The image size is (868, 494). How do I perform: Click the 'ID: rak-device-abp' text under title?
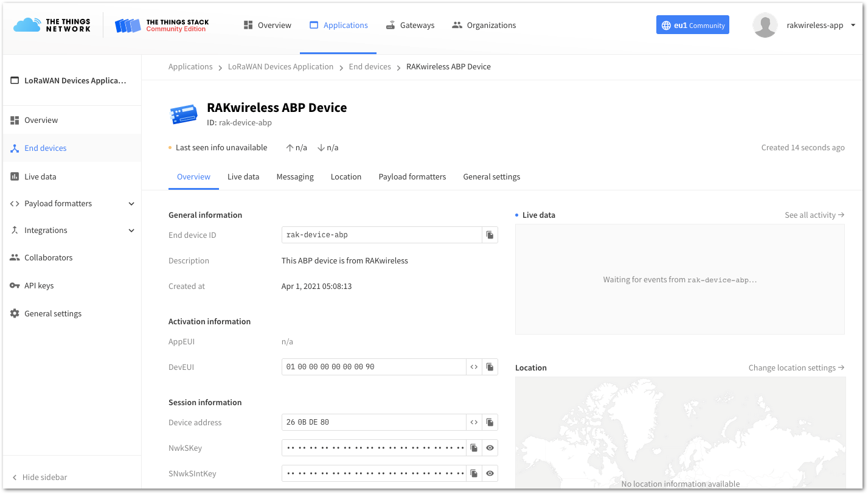coord(239,122)
